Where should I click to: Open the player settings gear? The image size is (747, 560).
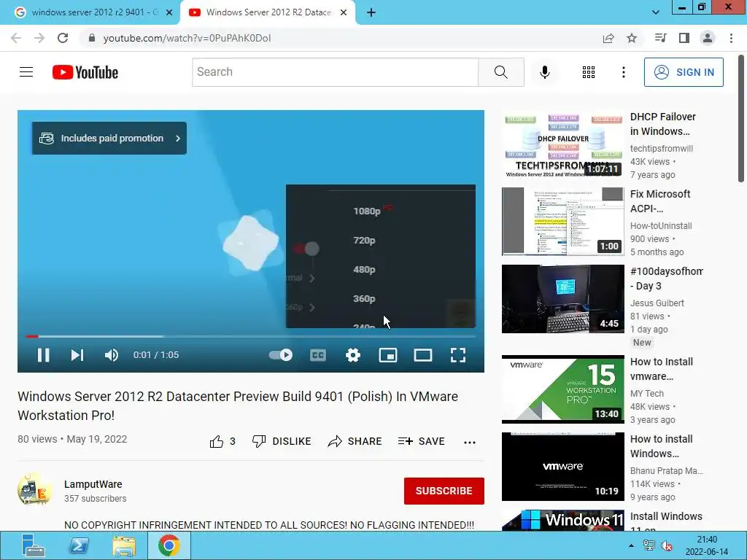coord(352,355)
